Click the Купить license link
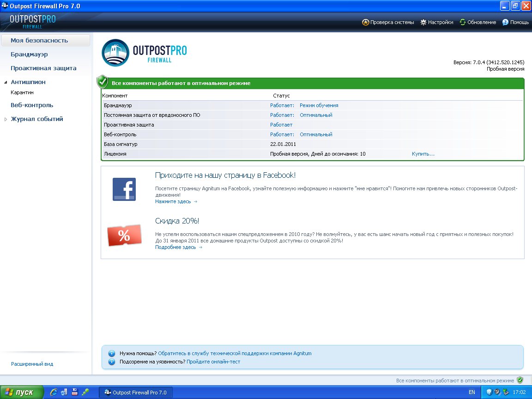Viewport: 532px width, 399px height. click(423, 154)
